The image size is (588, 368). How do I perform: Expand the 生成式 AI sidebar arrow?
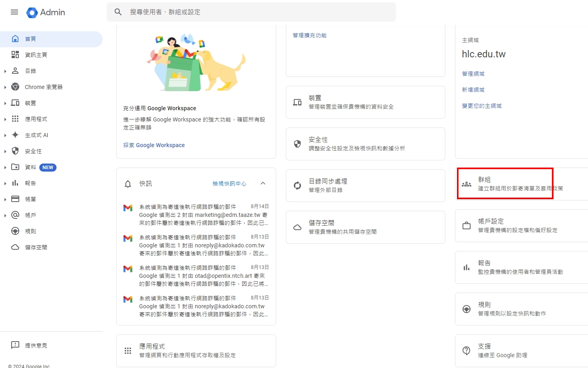(x=5, y=135)
